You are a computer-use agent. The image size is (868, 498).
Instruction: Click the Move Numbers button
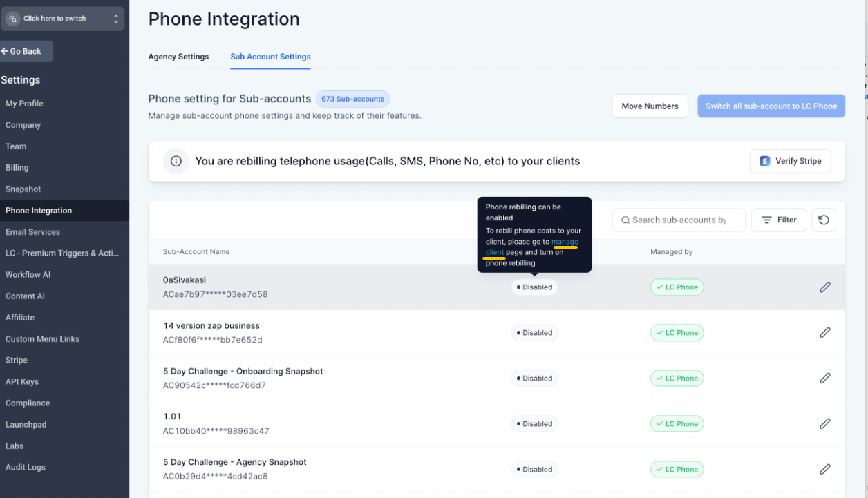click(x=650, y=106)
